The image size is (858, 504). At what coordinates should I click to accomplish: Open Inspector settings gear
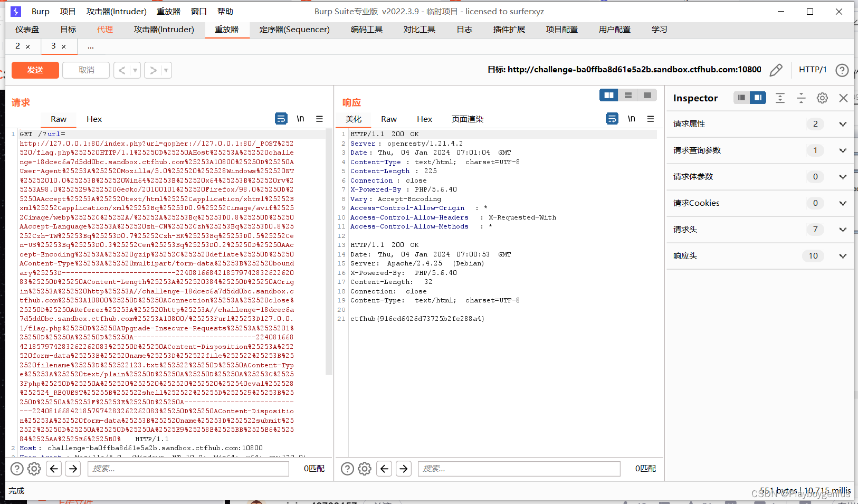(822, 98)
